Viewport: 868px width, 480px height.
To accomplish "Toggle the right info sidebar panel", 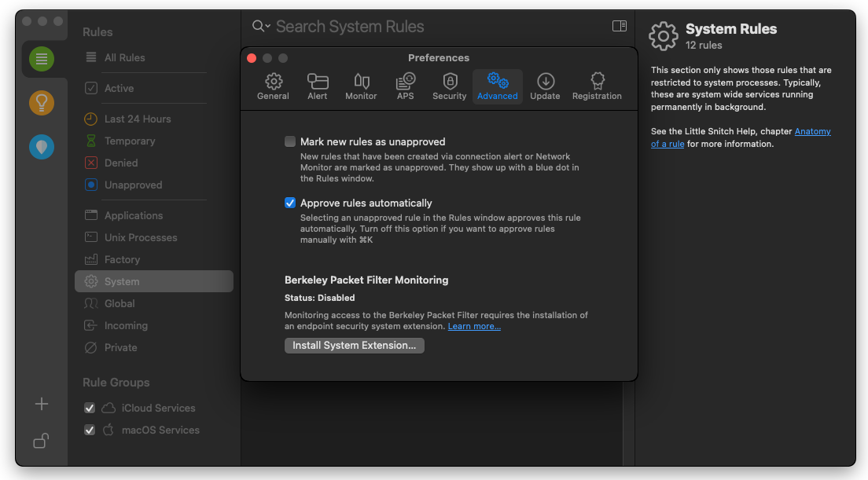I will pos(620,26).
